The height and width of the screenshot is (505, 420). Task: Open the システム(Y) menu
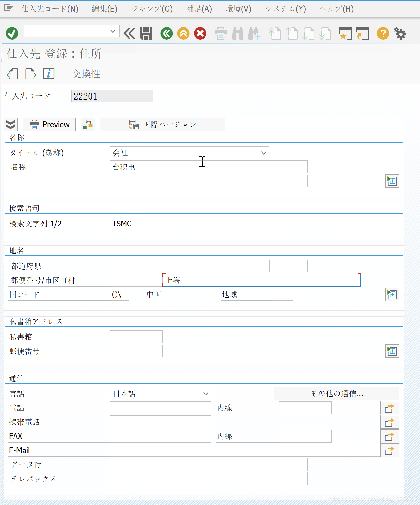[286, 9]
